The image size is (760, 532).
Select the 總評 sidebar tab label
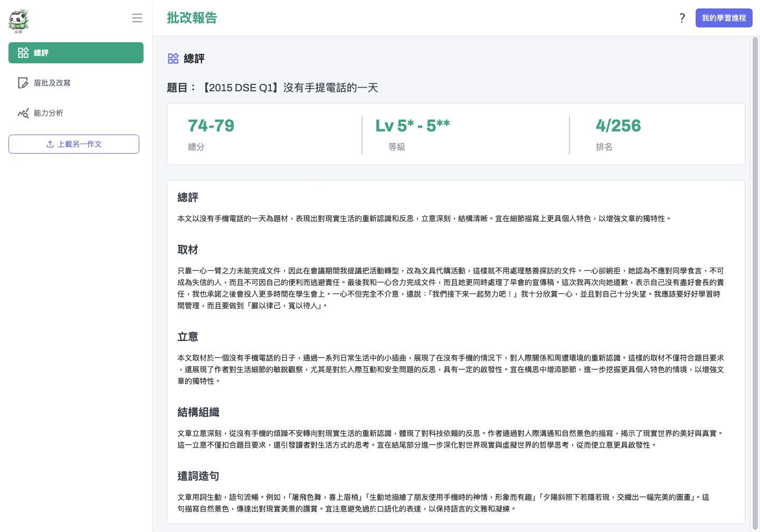pyautogui.click(x=41, y=53)
